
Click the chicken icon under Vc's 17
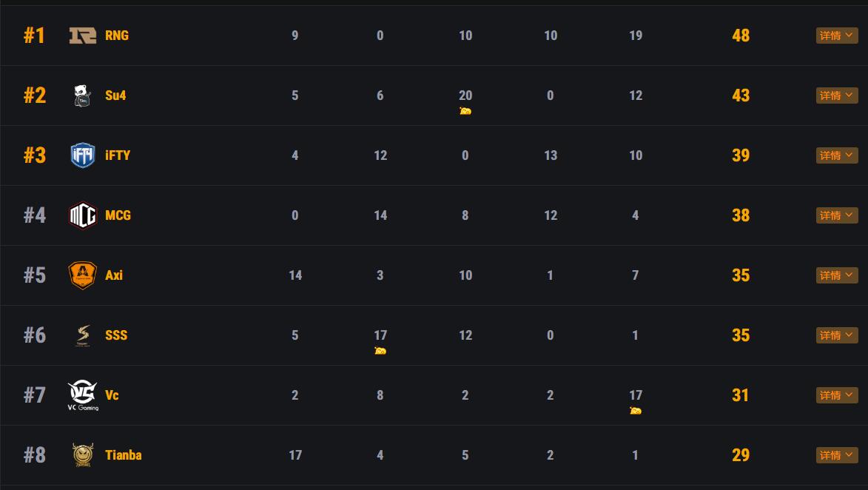[636, 411]
